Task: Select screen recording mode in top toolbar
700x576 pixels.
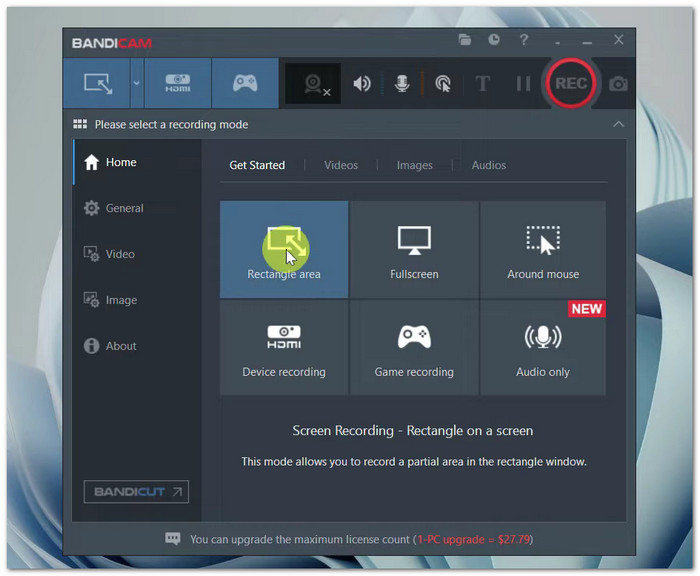Action: tap(97, 83)
